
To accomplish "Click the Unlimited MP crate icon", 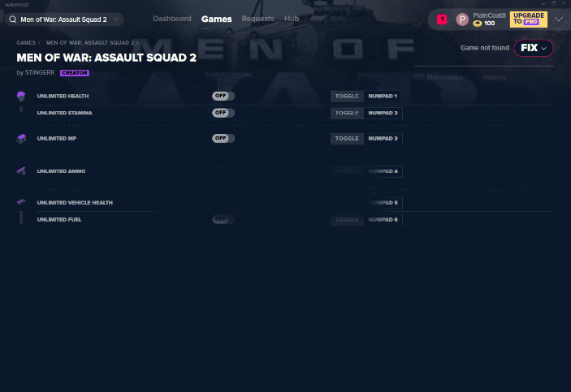I will click(x=21, y=139).
